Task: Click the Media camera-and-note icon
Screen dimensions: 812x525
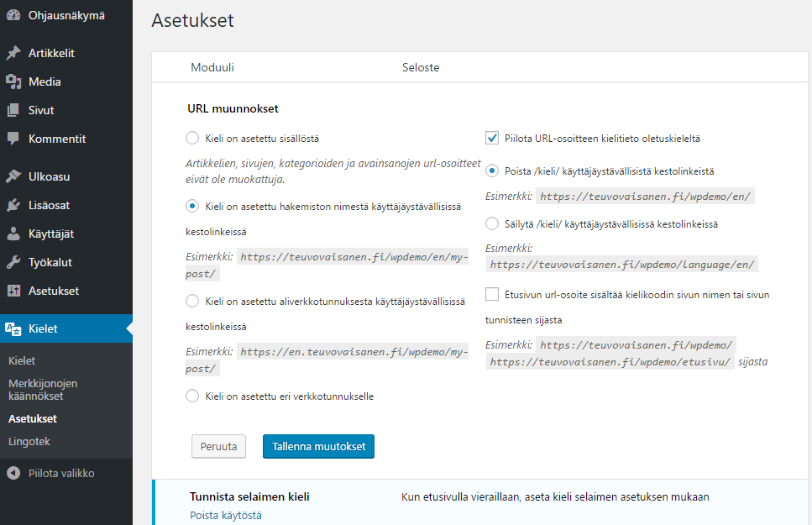Action: pos(13,81)
